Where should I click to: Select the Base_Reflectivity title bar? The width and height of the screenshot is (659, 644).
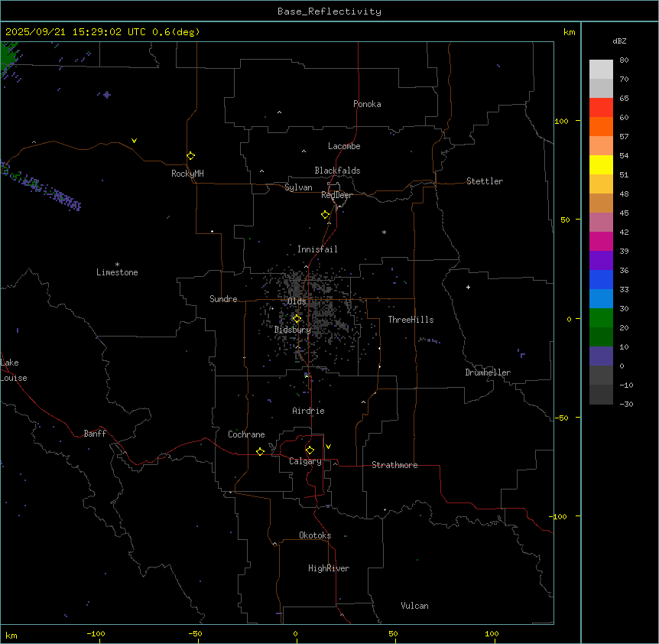(x=329, y=11)
